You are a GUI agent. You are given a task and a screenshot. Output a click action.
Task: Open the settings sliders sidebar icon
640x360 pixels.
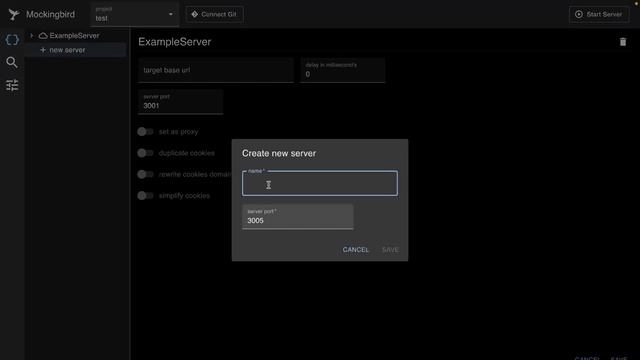tap(12, 85)
